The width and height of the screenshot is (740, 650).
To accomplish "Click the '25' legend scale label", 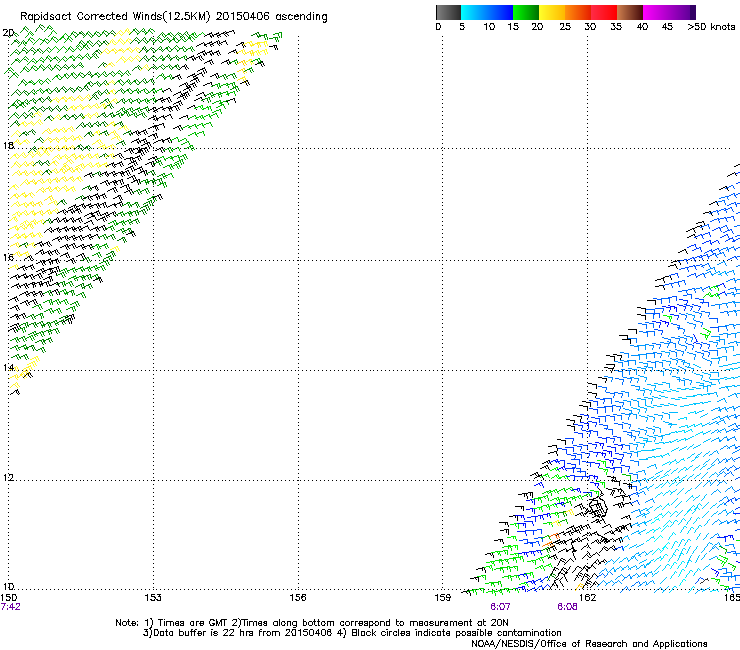I will tap(565, 26).
